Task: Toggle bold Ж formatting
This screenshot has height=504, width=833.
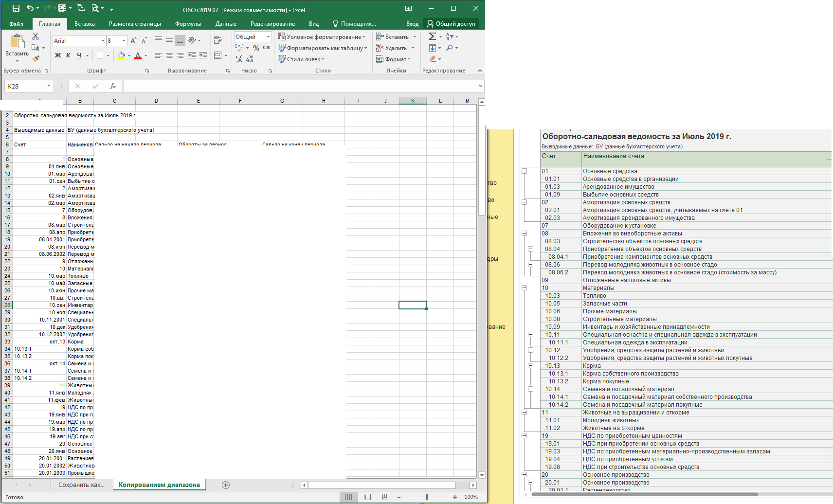Action: click(58, 55)
